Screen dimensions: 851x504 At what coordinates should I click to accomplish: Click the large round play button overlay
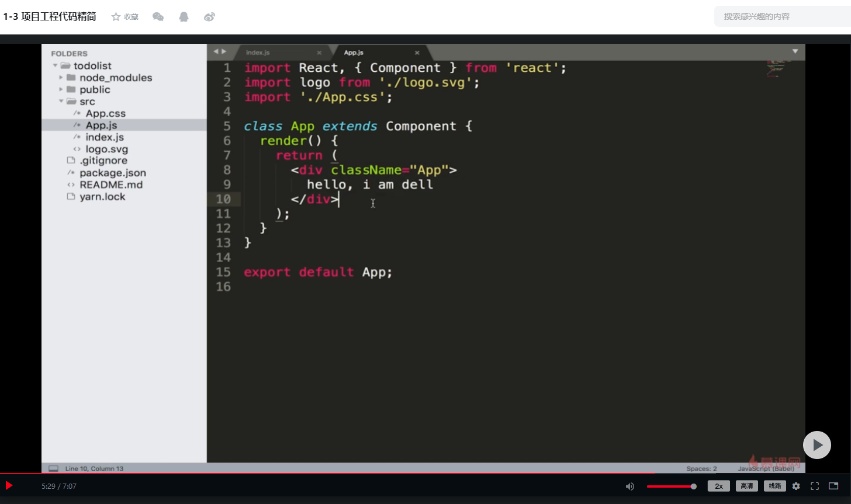[817, 445]
